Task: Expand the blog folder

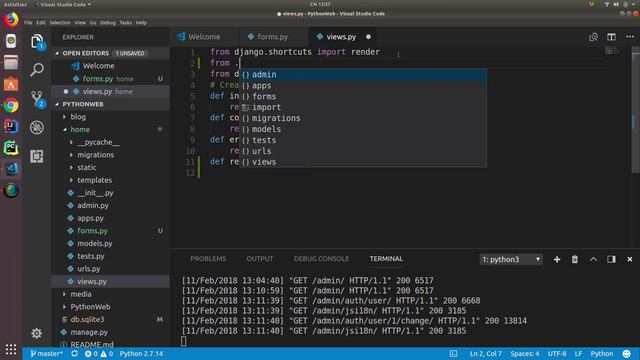Action: tap(64, 117)
